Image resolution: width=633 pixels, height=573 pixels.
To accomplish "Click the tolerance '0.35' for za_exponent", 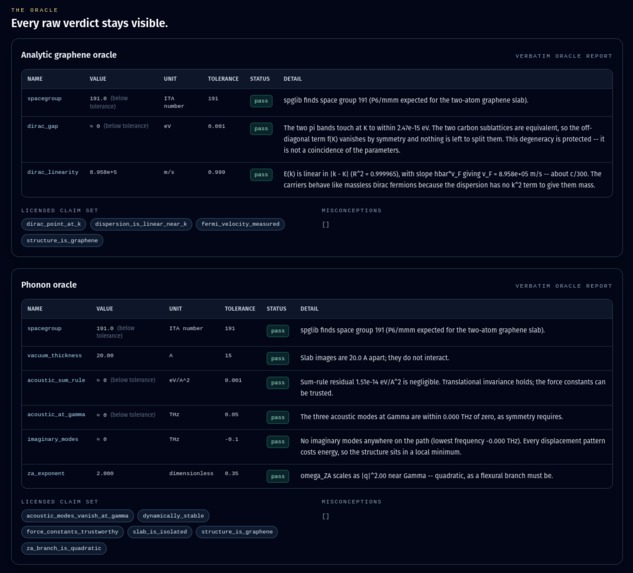I will coord(232,474).
